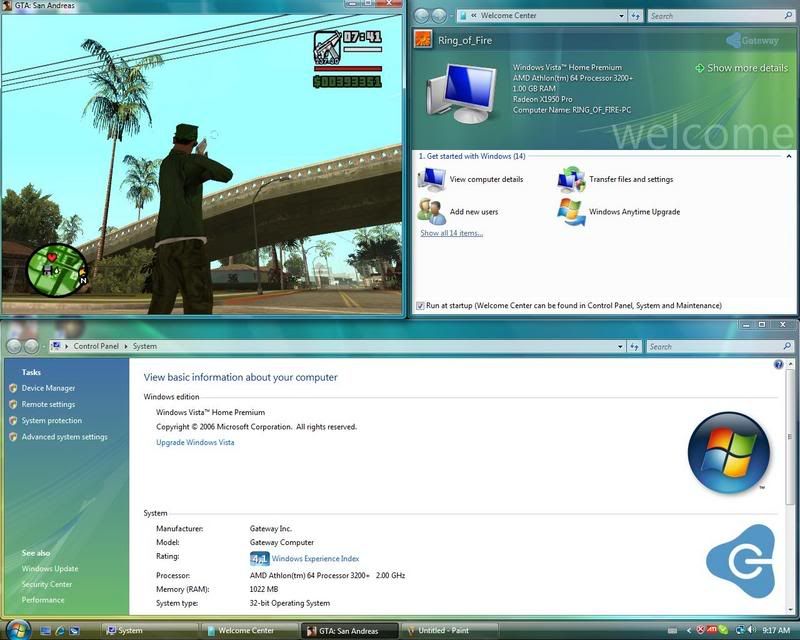Click the Ring_of_Fire user picture
This screenshot has height=640, width=800.
click(x=423, y=40)
